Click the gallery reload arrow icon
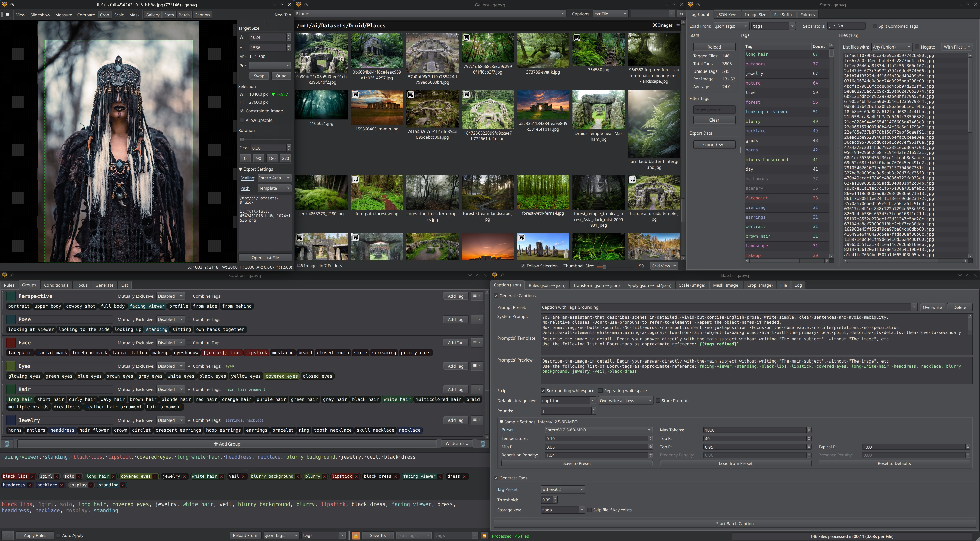The image size is (980, 541). click(x=681, y=14)
